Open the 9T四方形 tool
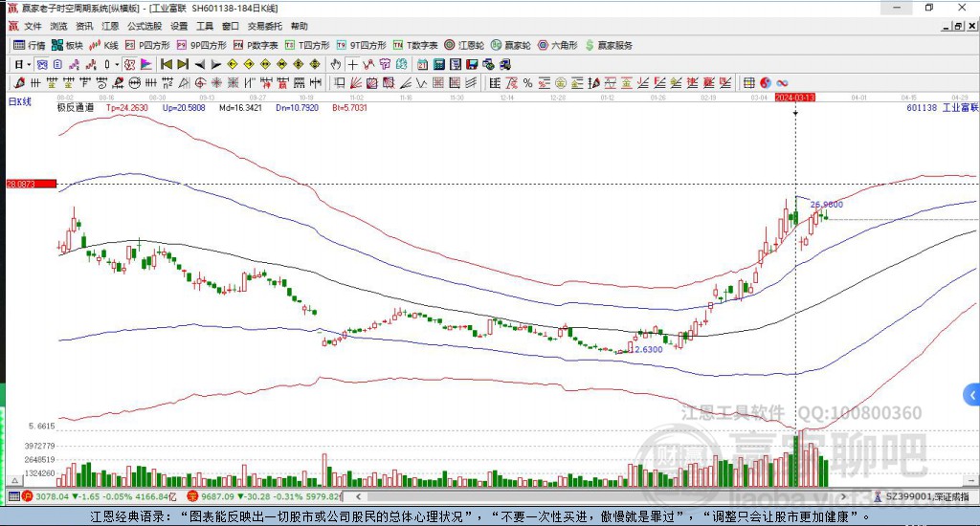 coord(361,45)
